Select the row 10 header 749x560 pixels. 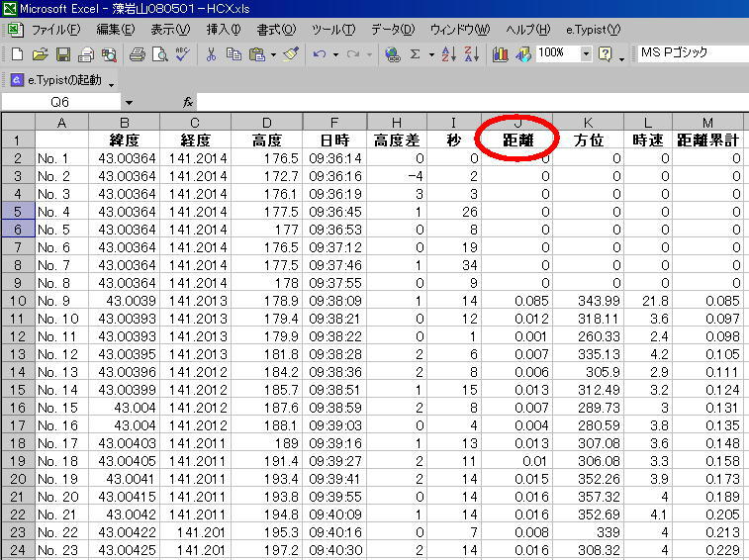pos(17,300)
